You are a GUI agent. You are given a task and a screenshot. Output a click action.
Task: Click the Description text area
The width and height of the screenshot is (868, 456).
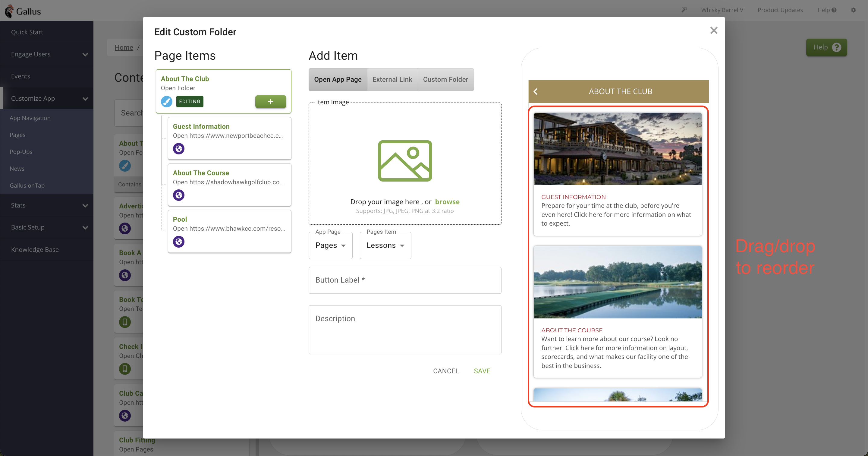405,330
